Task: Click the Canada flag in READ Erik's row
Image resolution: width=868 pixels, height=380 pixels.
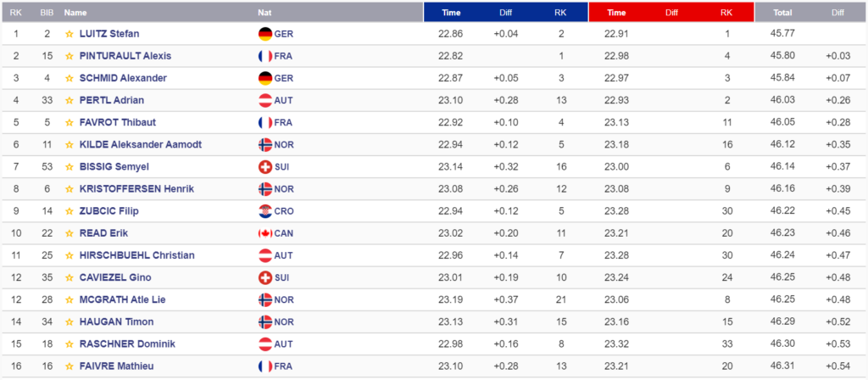Action: 265,233
